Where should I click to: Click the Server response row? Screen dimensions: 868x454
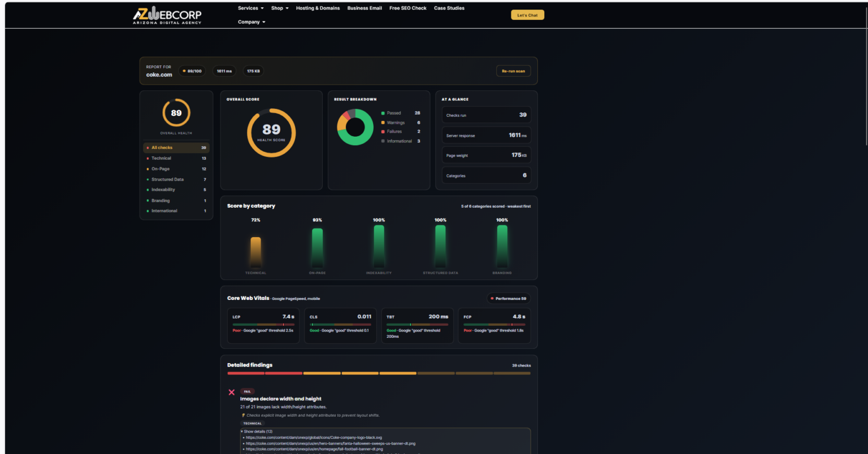(x=487, y=135)
